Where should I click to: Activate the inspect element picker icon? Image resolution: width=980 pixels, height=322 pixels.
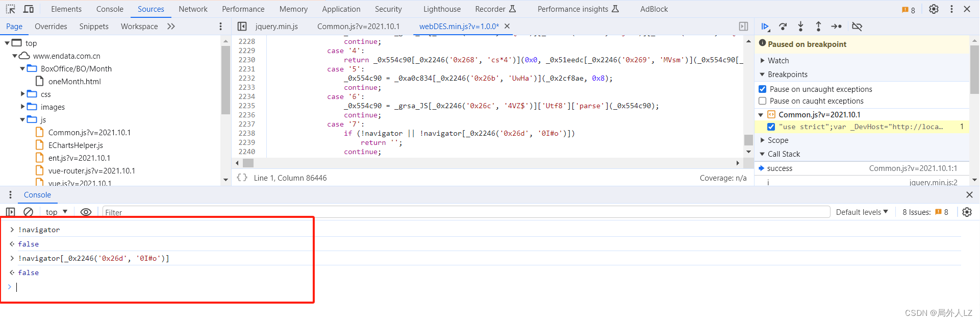(11, 9)
